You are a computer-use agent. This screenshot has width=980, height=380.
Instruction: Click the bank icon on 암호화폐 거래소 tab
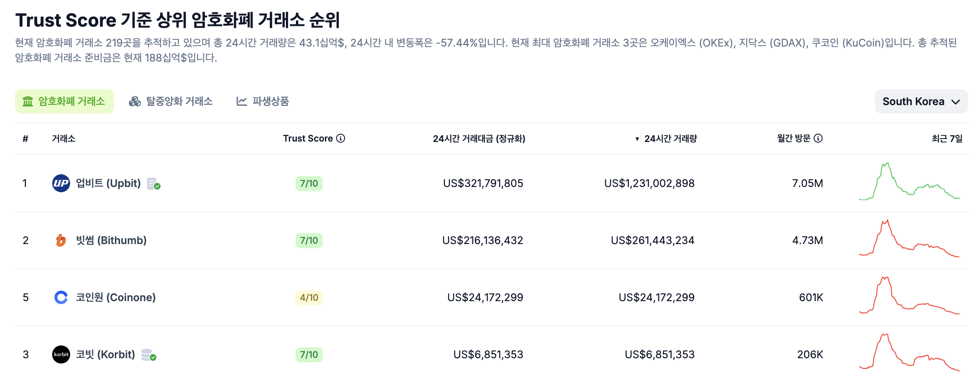coord(27,101)
